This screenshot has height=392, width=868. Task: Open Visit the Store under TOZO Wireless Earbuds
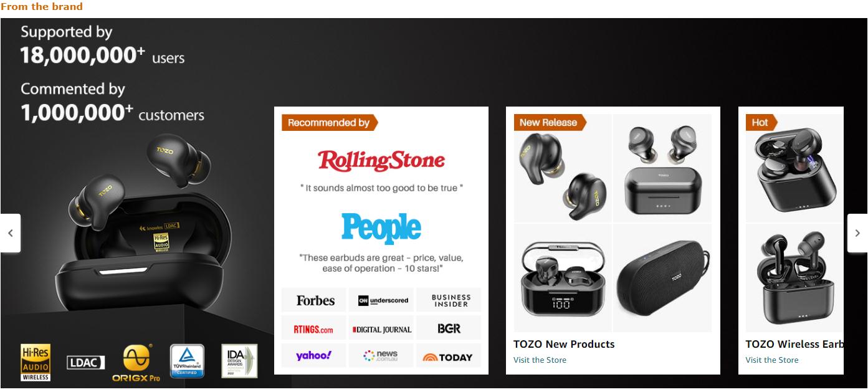pyautogui.click(x=771, y=360)
